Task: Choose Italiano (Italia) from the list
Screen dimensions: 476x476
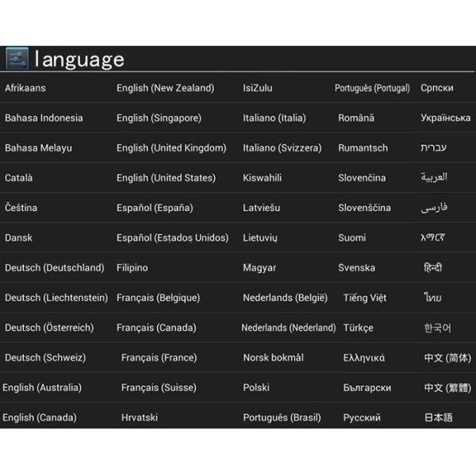Action: tap(274, 118)
